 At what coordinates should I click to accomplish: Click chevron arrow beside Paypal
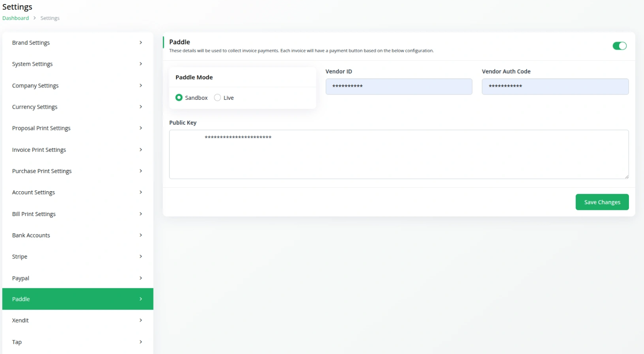click(141, 278)
